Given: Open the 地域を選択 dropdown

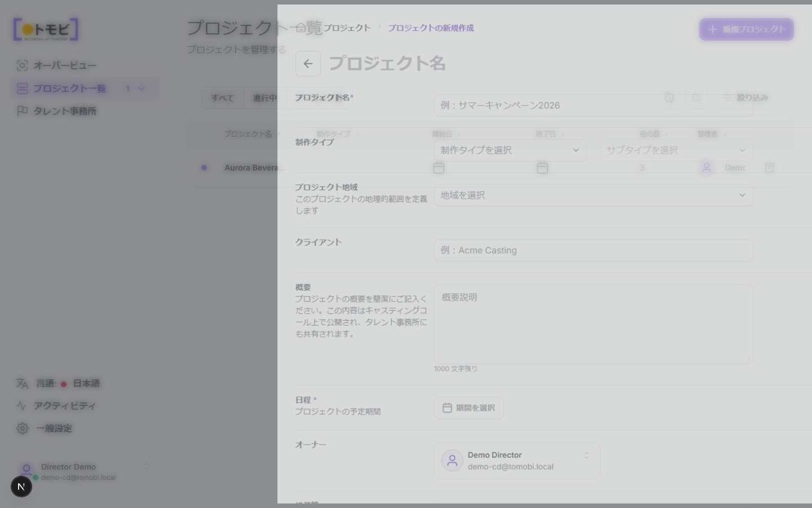Looking at the screenshot, I should 593,195.
